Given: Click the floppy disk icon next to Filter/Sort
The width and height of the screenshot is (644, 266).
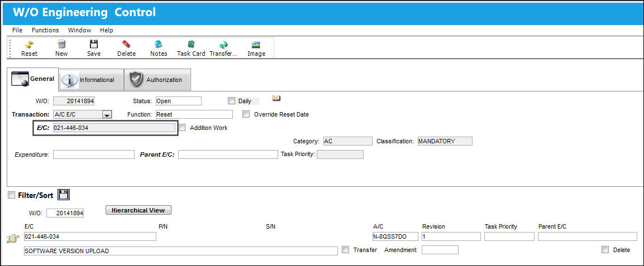Looking at the screenshot, I should [63, 195].
